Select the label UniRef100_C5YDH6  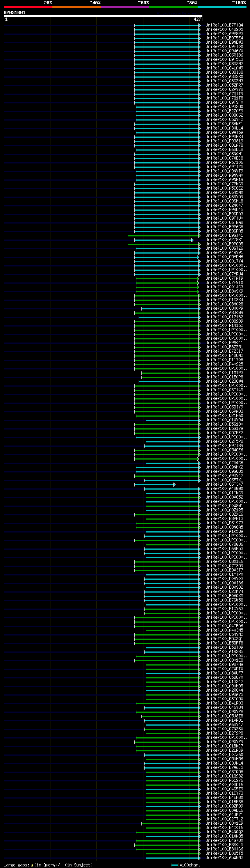click(224, 257)
